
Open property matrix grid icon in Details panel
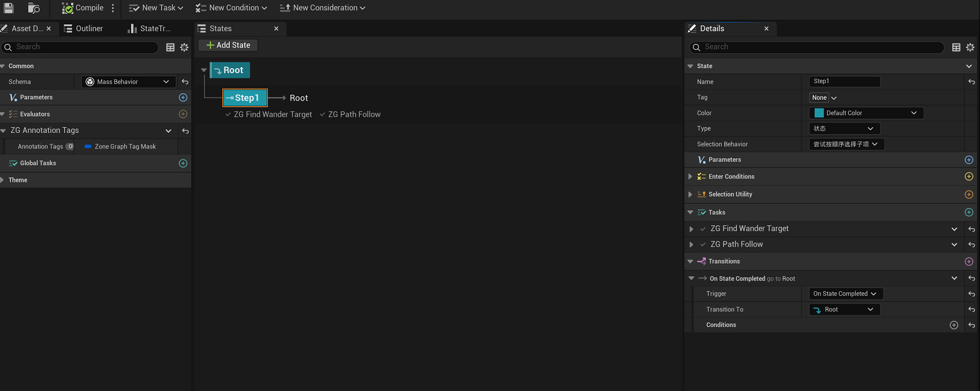pos(956,47)
